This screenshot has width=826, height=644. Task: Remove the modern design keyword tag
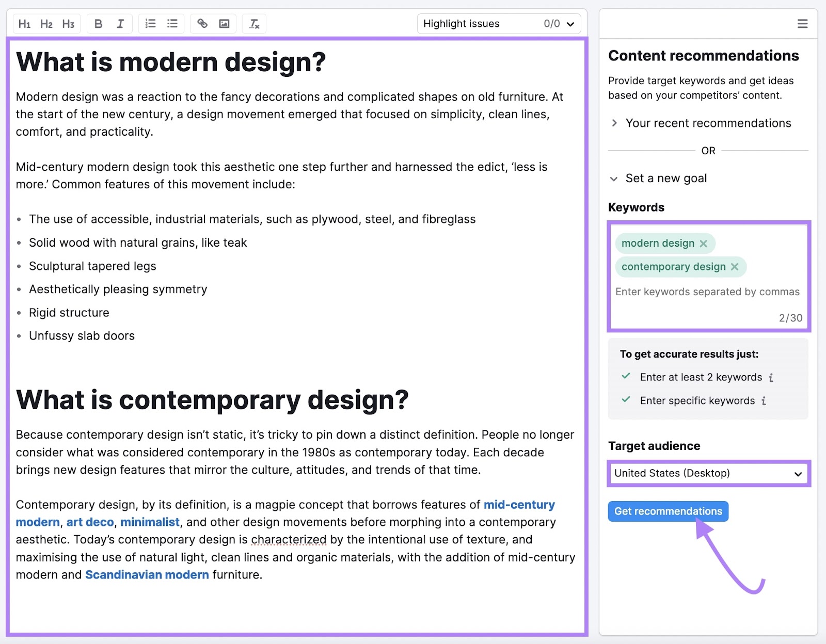pyautogui.click(x=704, y=244)
